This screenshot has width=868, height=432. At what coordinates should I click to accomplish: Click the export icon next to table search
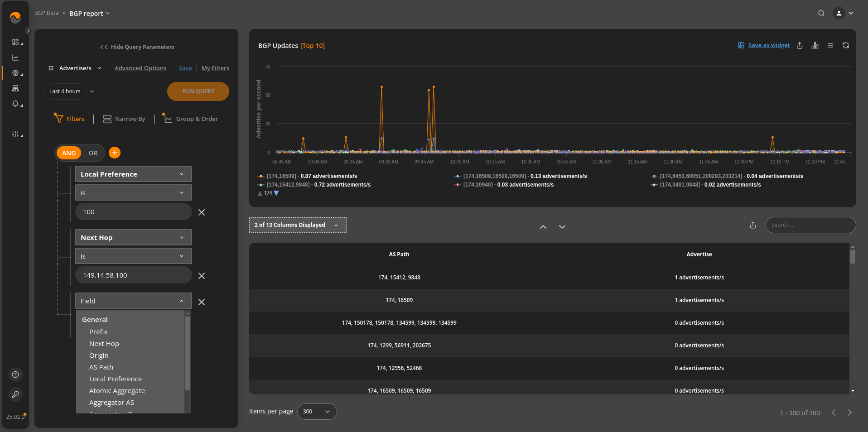[753, 225]
